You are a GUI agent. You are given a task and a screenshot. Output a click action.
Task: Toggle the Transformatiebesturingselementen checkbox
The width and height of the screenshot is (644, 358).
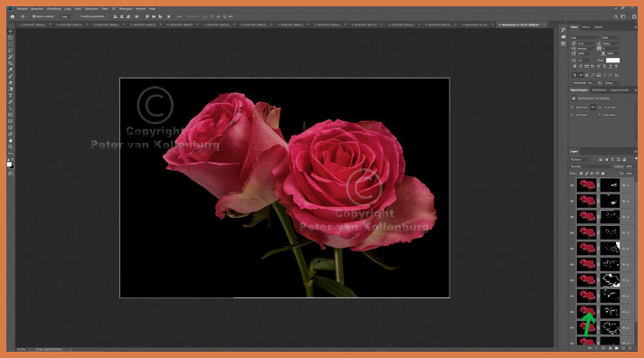tap(77, 16)
